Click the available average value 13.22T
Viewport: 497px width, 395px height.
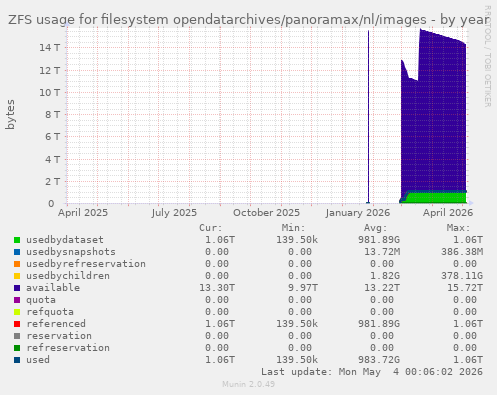[x=382, y=288]
